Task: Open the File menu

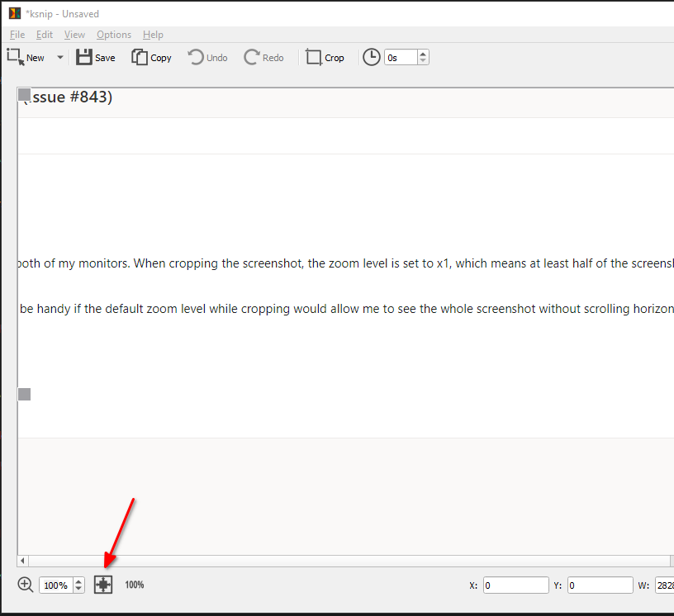Action: pyautogui.click(x=17, y=35)
